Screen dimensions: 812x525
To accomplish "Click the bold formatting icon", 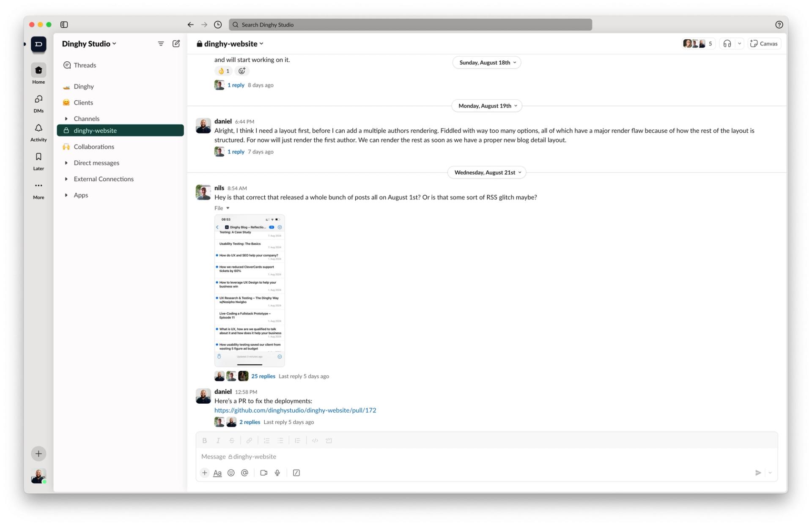I will point(203,440).
